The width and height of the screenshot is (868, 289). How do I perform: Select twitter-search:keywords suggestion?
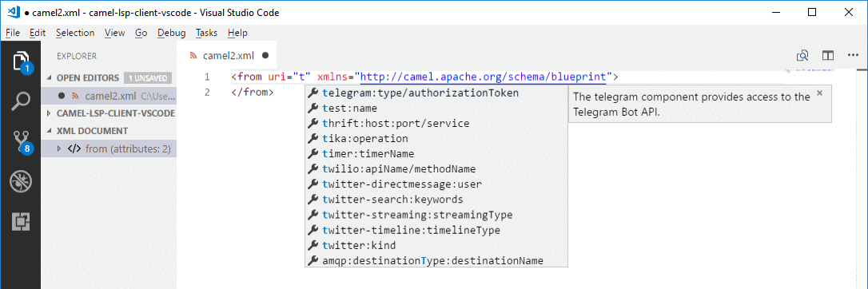click(x=436, y=200)
